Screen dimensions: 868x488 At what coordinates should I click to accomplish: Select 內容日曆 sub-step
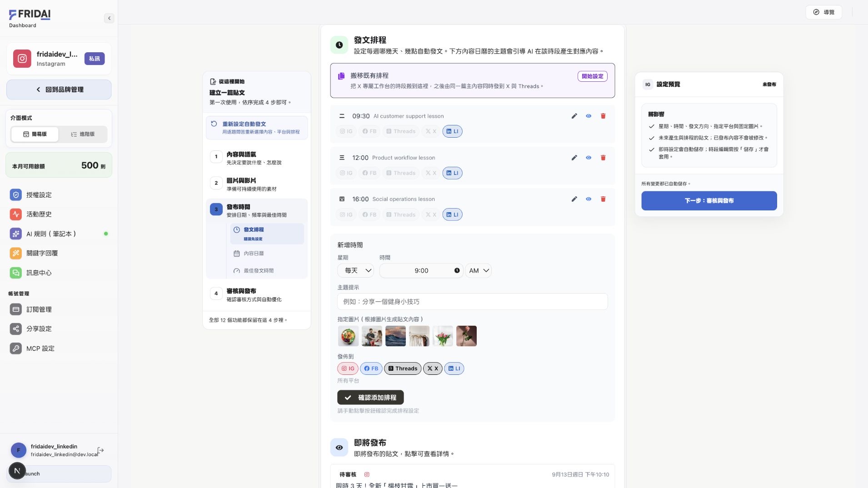[x=267, y=254]
